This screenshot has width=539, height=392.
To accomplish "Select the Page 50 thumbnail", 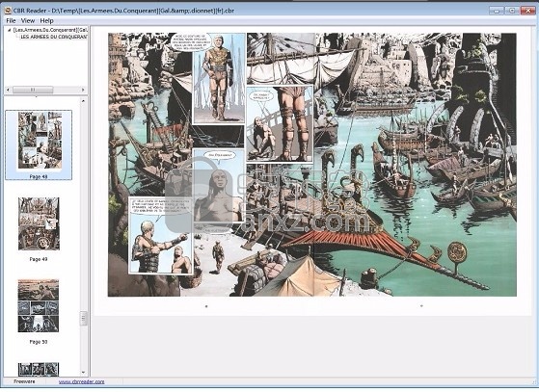I will (x=39, y=306).
